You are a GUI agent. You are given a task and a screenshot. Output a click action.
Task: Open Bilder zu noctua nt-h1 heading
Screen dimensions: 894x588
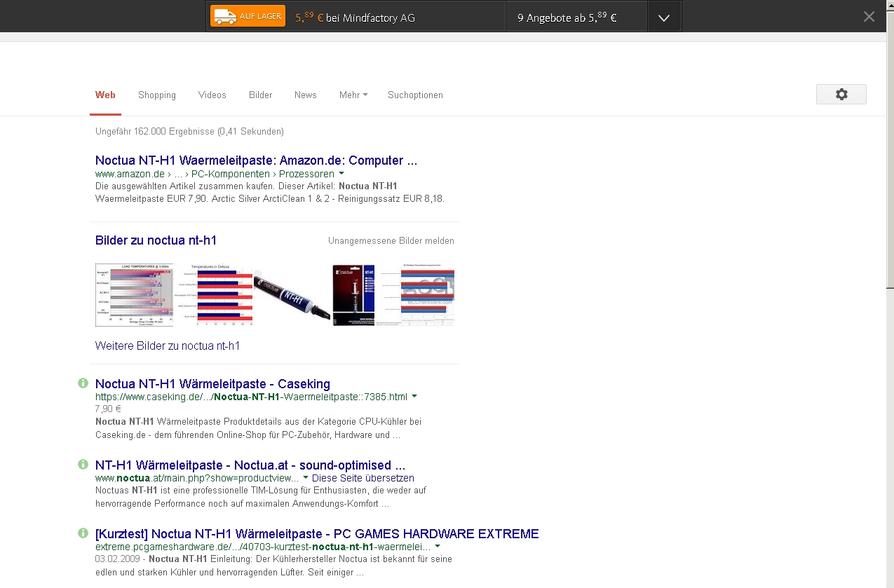[x=156, y=240]
